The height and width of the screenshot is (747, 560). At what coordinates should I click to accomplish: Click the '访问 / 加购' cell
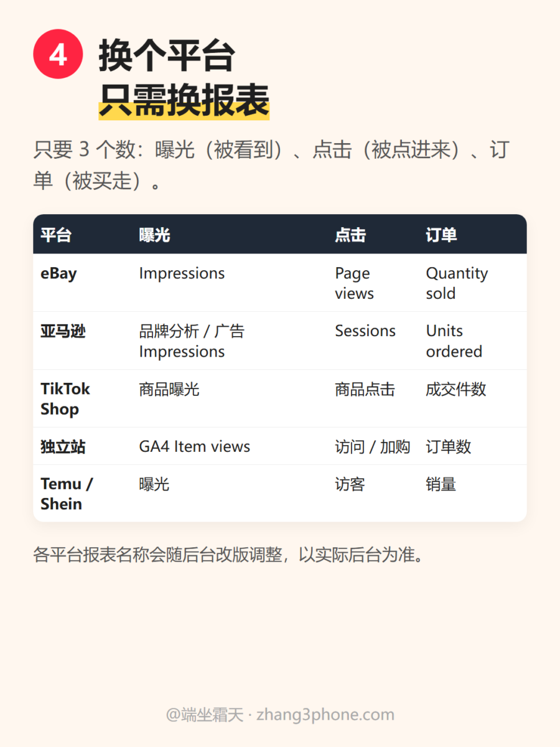[x=373, y=446]
